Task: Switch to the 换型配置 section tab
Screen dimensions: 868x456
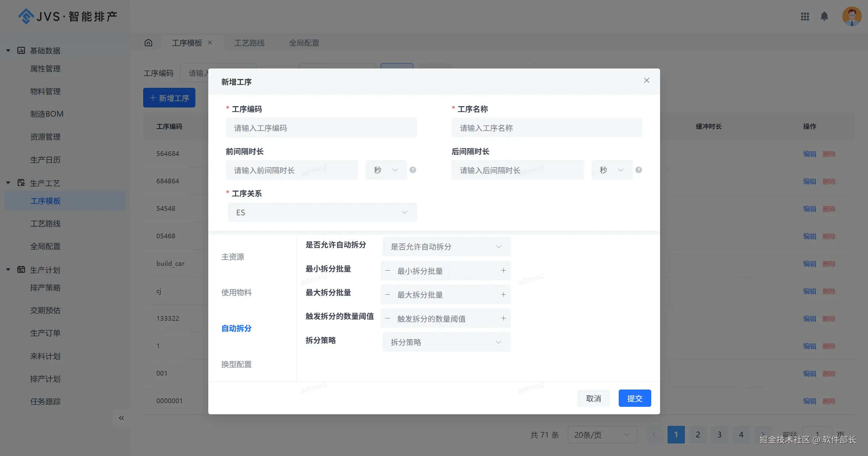Action: pos(236,364)
